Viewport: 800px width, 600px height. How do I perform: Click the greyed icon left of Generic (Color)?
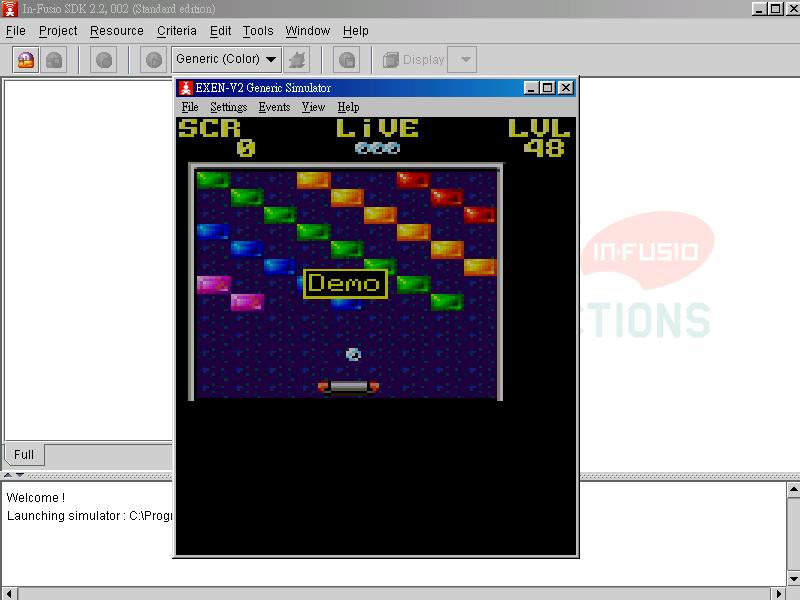[x=154, y=60]
